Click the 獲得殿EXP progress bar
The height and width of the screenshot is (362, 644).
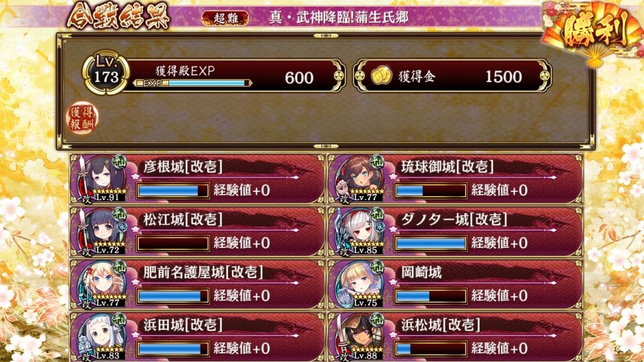point(193,83)
